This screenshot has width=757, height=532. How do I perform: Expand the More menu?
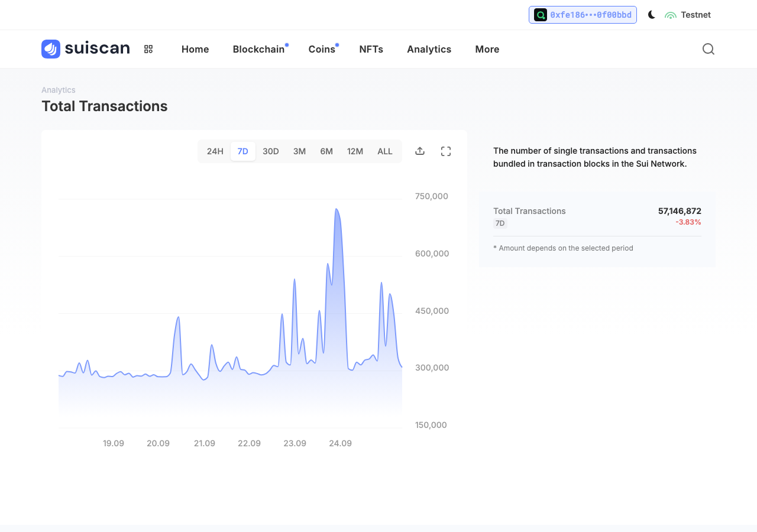tap(487, 49)
